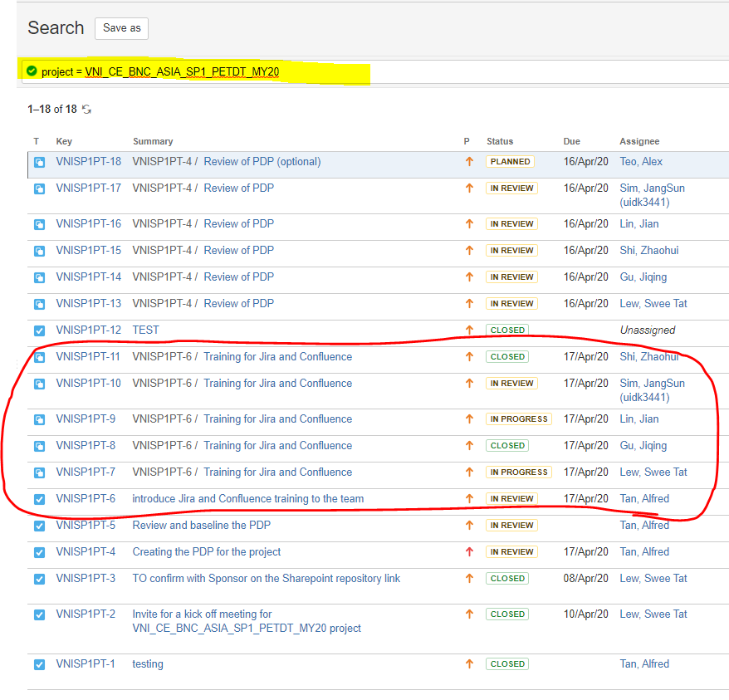The height and width of the screenshot is (700, 729).
Task: Click the green valid-query check icon
Action: (x=32, y=71)
